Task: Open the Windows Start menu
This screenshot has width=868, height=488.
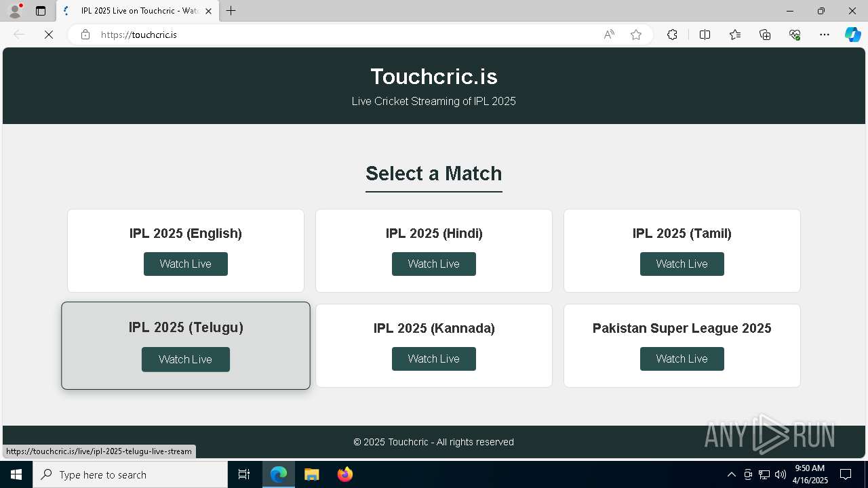Action: coord(16,474)
